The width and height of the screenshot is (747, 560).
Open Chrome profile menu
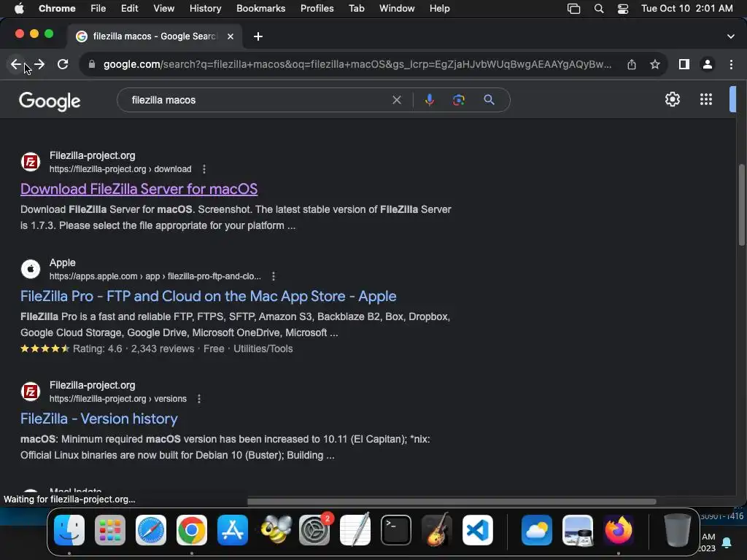click(x=708, y=64)
